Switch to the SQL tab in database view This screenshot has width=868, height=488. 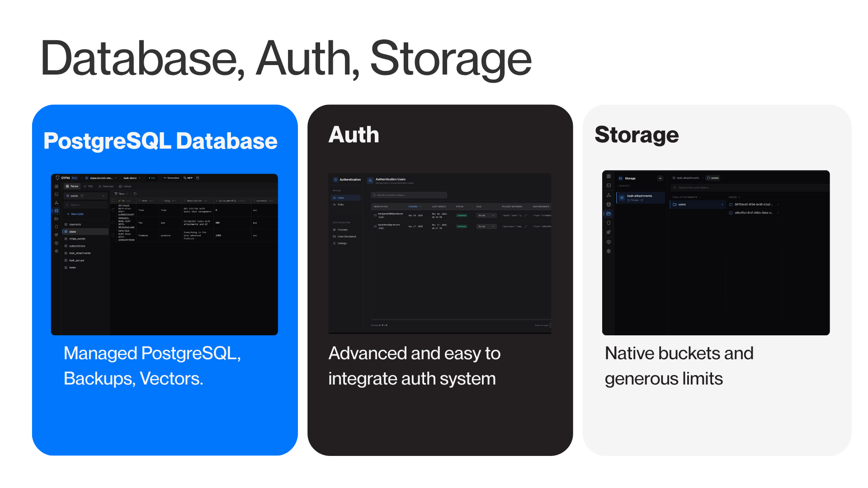pos(89,186)
